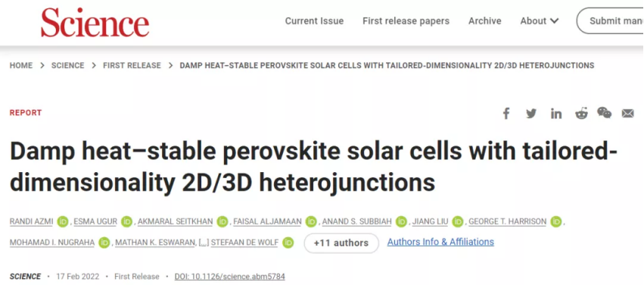This screenshot has height=285, width=644.
Task: Open Authors Info & Affiliations link
Action: (440, 243)
